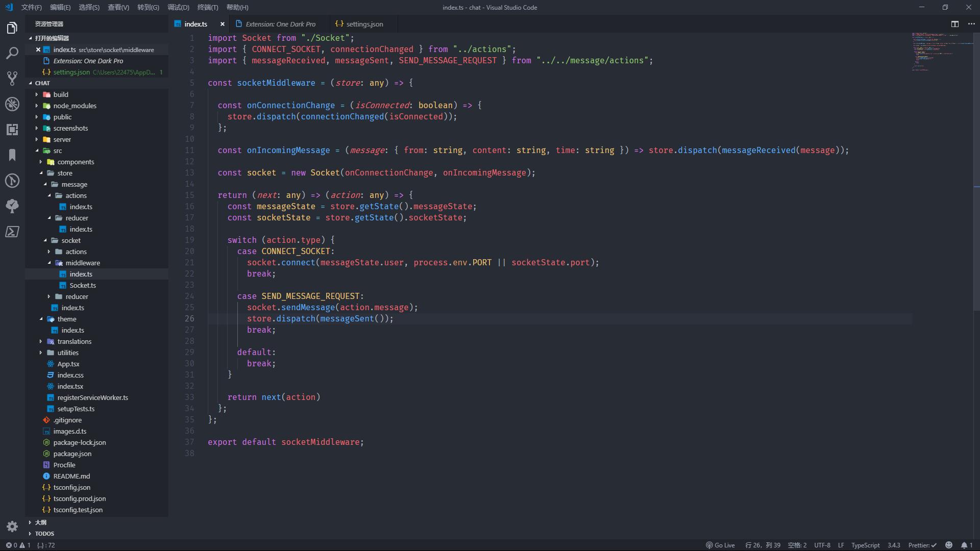Open Socket.ts in the file tree

click(x=82, y=285)
